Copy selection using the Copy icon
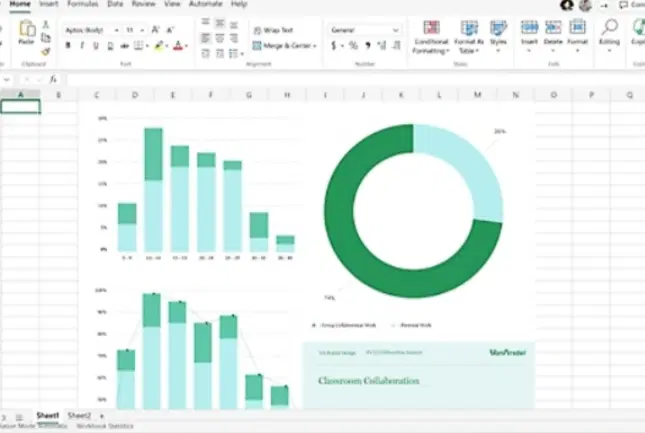The image size is (645, 433). click(x=46, y=38)
